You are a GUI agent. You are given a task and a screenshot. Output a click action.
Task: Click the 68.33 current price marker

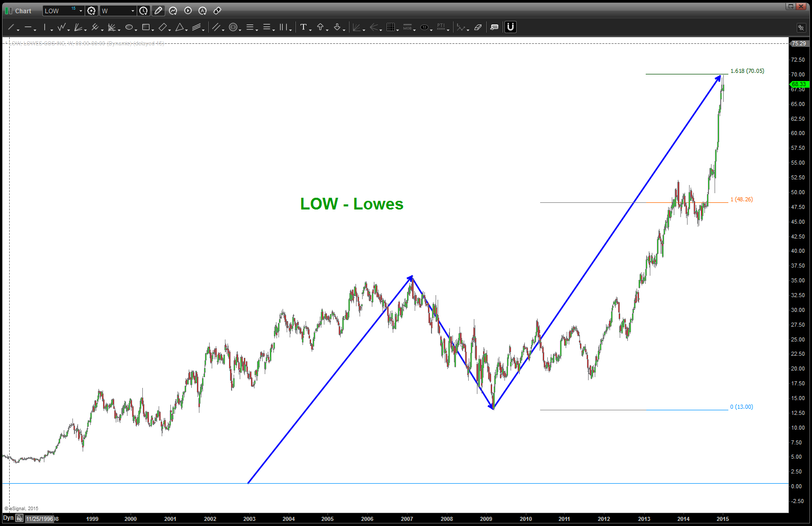coord(799,84)
